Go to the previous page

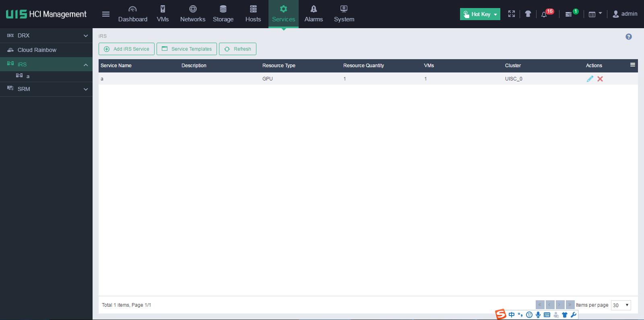[550, 305]
